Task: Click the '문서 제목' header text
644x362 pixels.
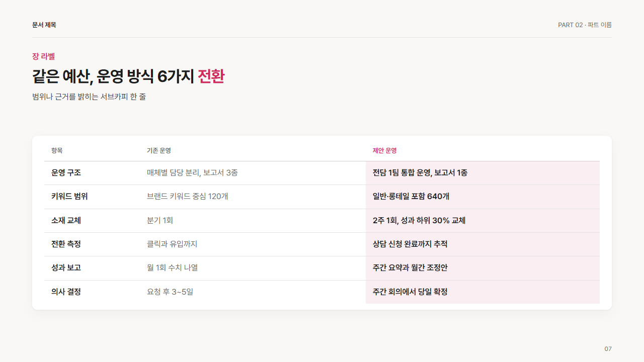Action: 44,25
